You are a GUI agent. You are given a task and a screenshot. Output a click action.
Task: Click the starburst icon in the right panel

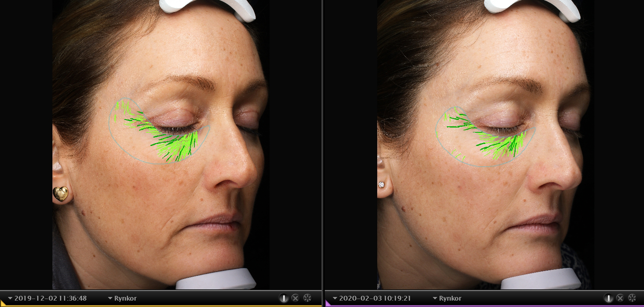point(632,298)
